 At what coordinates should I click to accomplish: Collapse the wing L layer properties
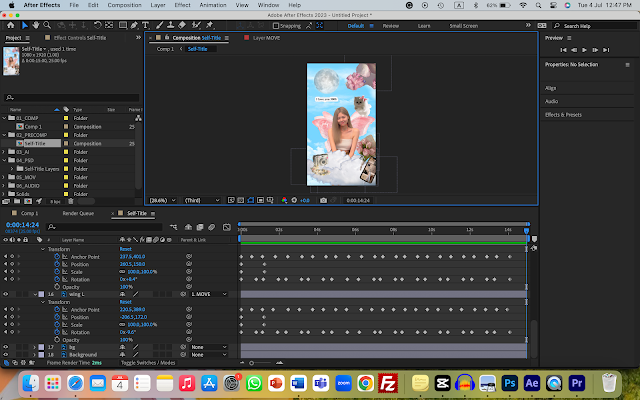point(35,294)
